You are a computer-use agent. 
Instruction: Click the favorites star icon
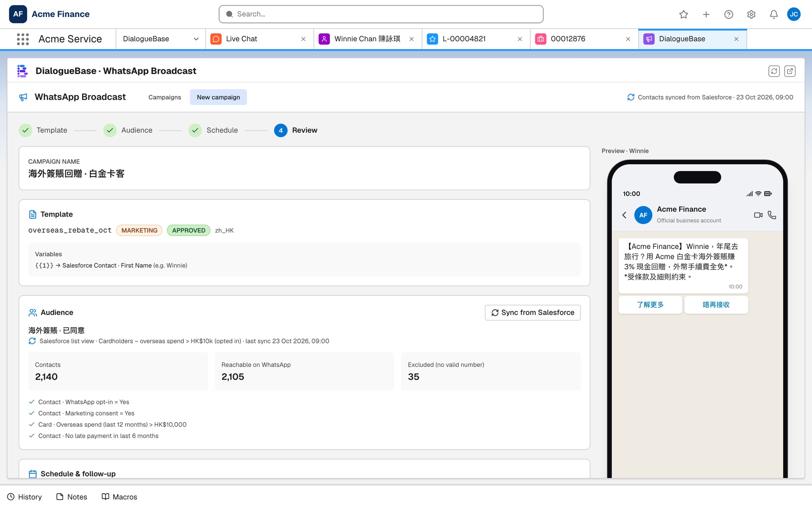(x=683, y=14)
